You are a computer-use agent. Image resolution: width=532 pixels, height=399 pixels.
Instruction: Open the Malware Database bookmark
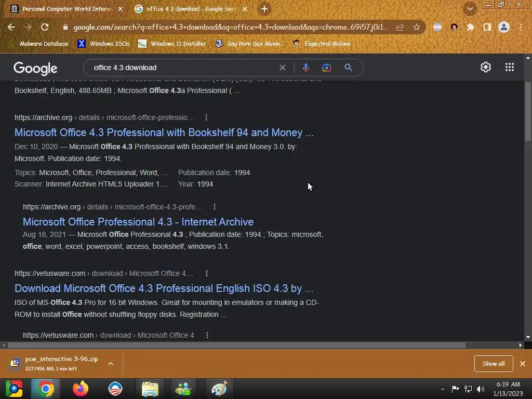pyautogui.click(x=39, y=44)
